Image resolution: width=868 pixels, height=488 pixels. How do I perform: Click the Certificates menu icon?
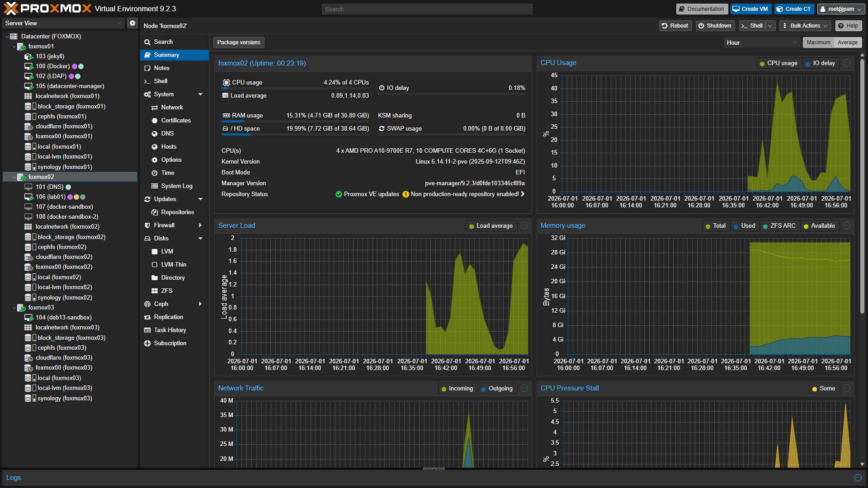(155, 121)
